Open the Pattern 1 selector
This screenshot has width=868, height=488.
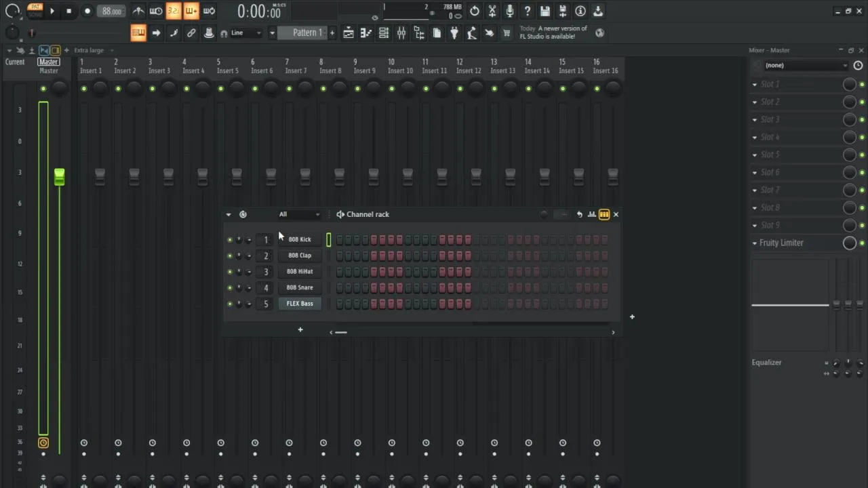[x=302, y=33]
